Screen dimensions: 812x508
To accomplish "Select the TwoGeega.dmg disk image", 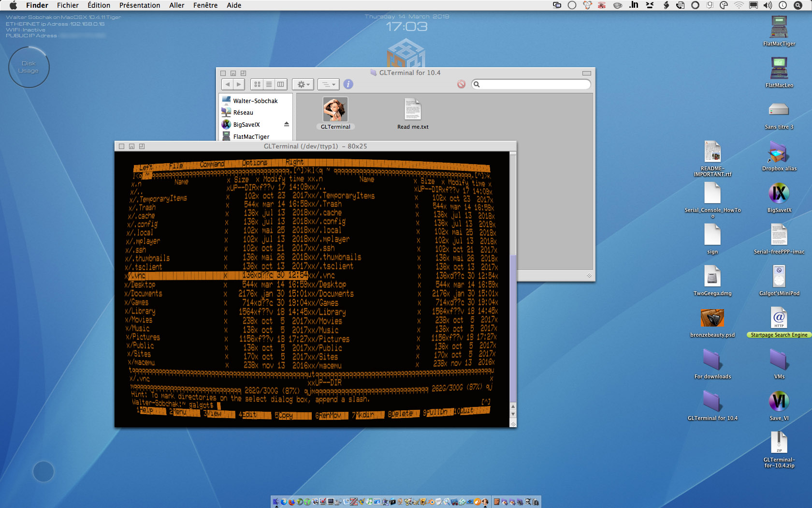I will [712, 277].
